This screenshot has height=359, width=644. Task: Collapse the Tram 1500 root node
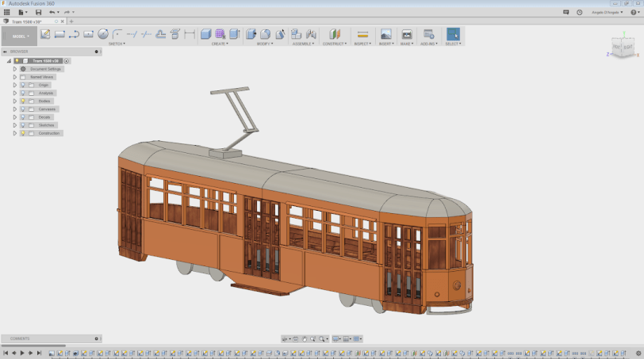click(x=9, y=61)
